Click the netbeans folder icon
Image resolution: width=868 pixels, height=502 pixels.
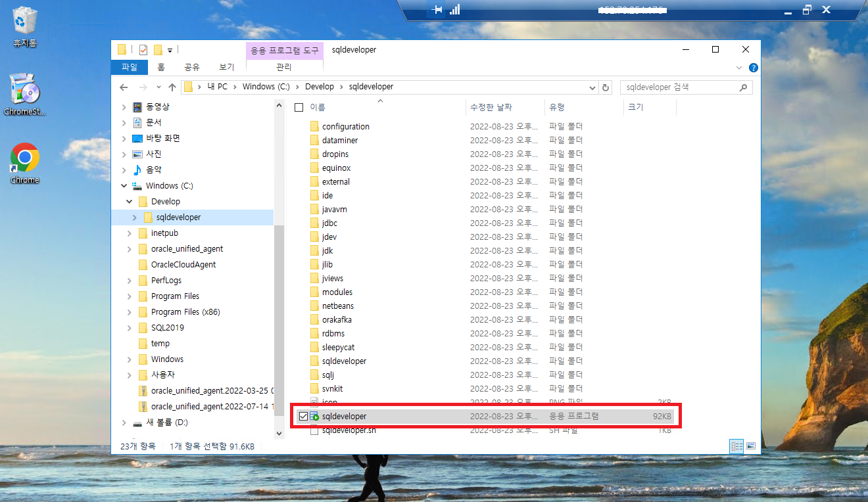[314, 306]
